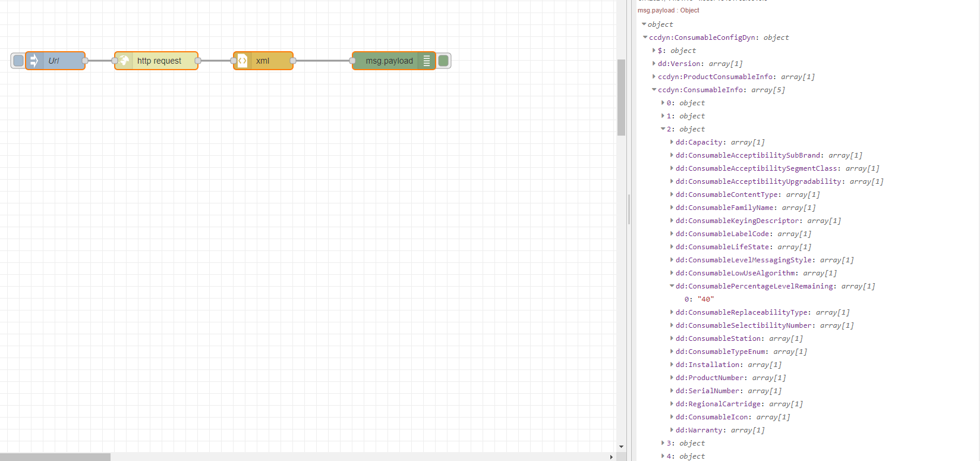Click the xml node output port
This screenshot has height=461, width=980.
293,61
